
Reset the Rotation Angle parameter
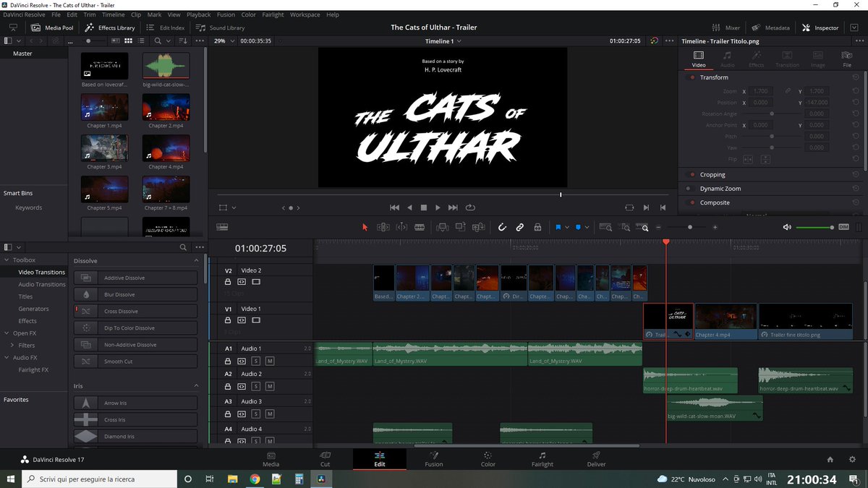(856, 114)
